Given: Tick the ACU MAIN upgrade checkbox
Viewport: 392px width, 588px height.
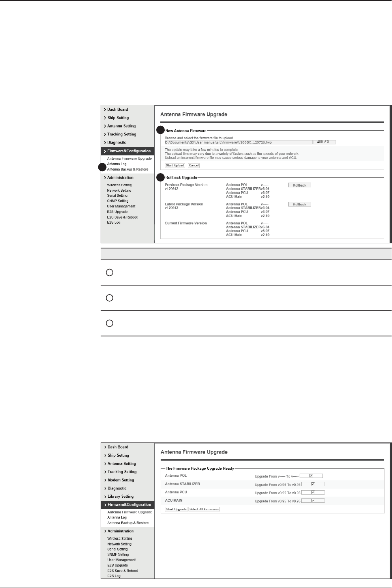Looking at the screenshot, I should click(313, 501).
